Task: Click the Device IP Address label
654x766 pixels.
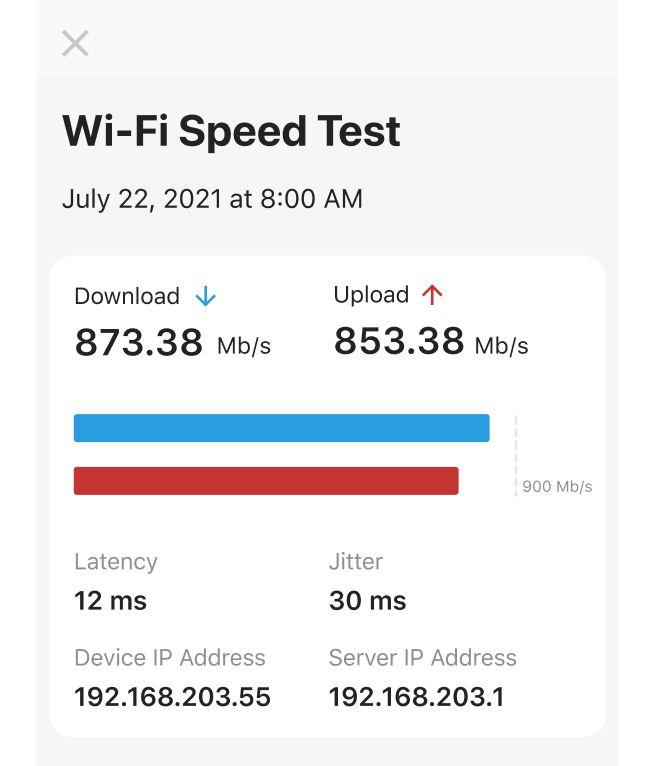Action: pyautogui.click(x=170, y=658)
